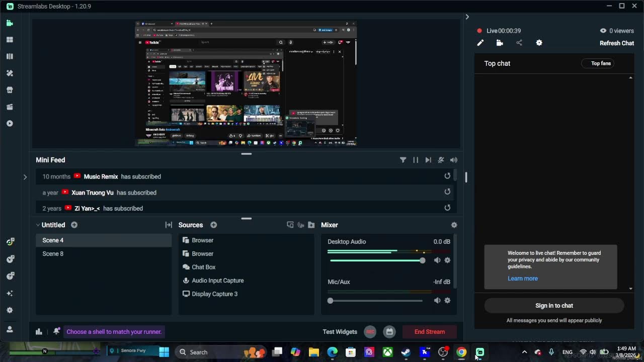Toggle Studio Mode icon in Sources header
The width and height of the screenshot is (644, 362).
[290, 225]
